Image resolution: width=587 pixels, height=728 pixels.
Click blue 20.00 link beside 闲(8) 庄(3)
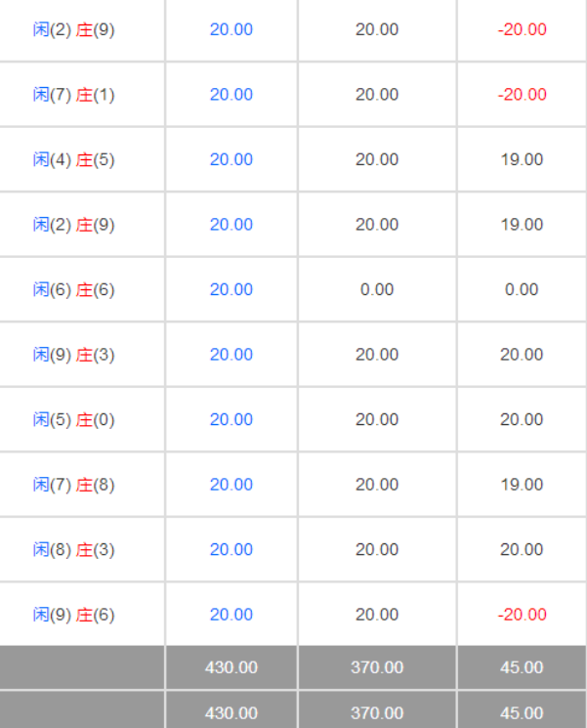[231, 549]
